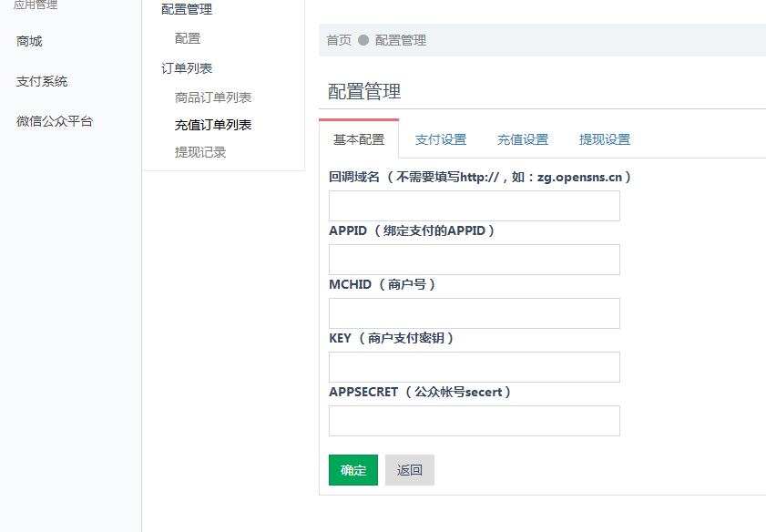Click into the 回调域名 input field

[x=473, y=205]
